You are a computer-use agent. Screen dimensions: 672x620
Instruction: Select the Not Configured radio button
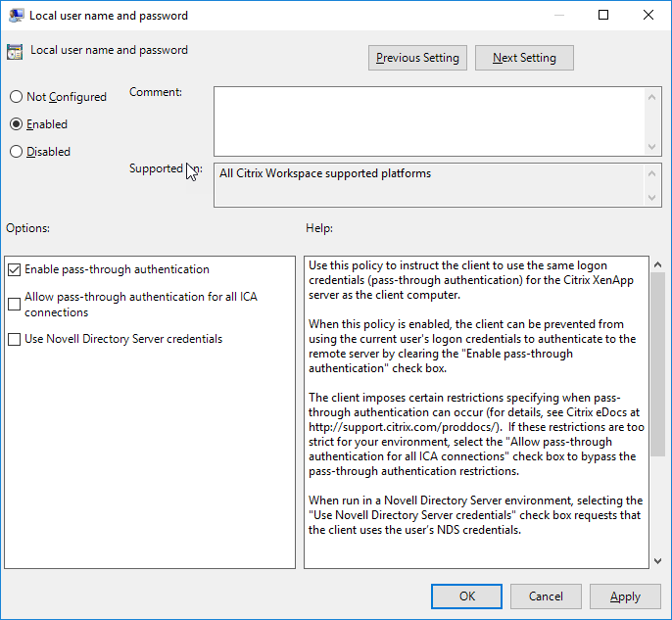click(16, 97)
